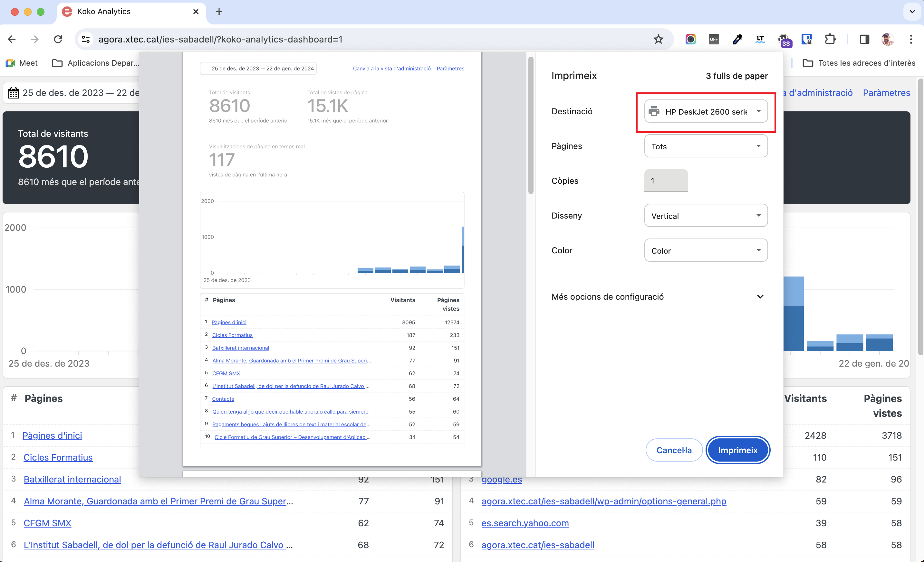This screenshot has width=924, height=562.
Task: Open the Disseny dropdown set to Vertical
Action: tap(705, 216)
